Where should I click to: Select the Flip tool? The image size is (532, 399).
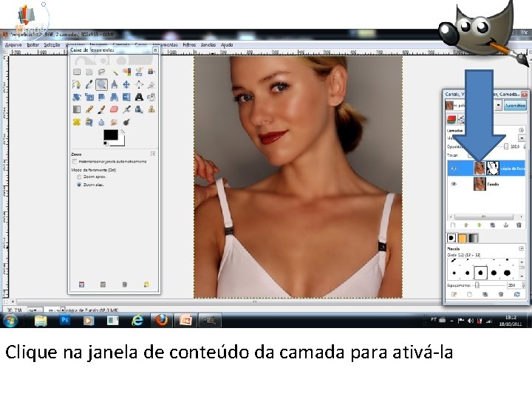[126, 97]
